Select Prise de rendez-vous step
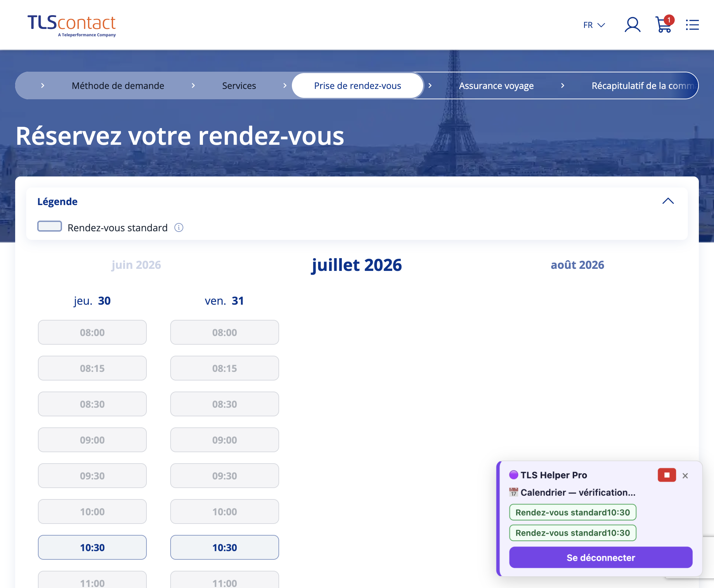This screenshot has height=588, width=714. click(x=357, y=85)
